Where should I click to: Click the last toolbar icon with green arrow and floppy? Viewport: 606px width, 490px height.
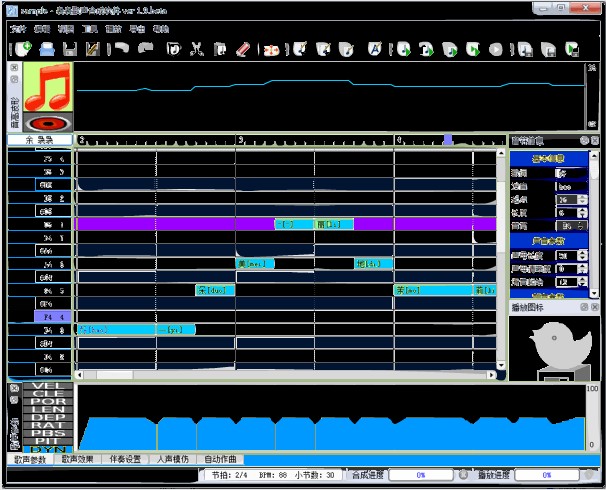572,49
